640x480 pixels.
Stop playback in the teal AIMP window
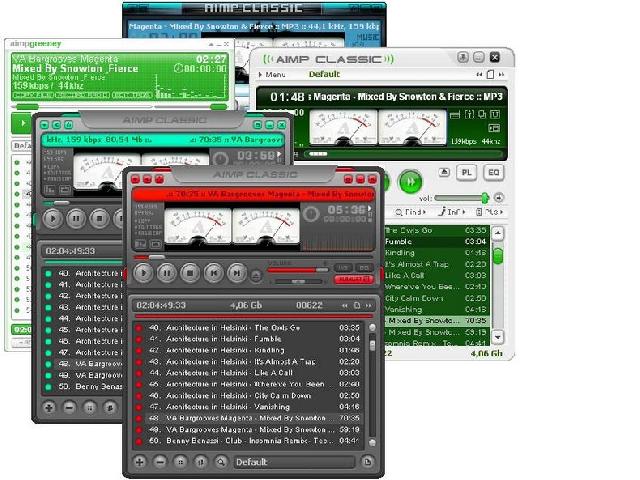[99, 219]
